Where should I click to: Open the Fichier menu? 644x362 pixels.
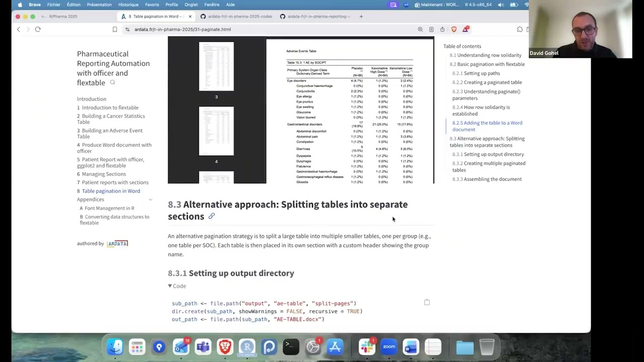coord(54,5)
